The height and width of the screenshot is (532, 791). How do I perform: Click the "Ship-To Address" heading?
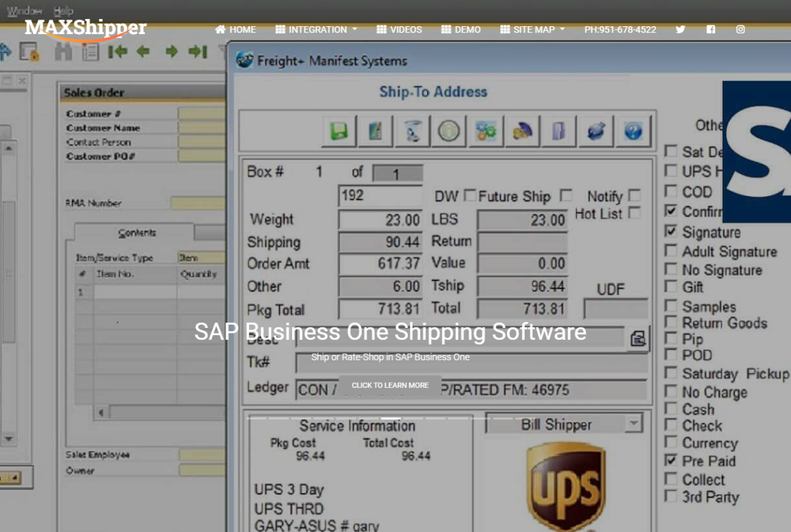[433, 92]
